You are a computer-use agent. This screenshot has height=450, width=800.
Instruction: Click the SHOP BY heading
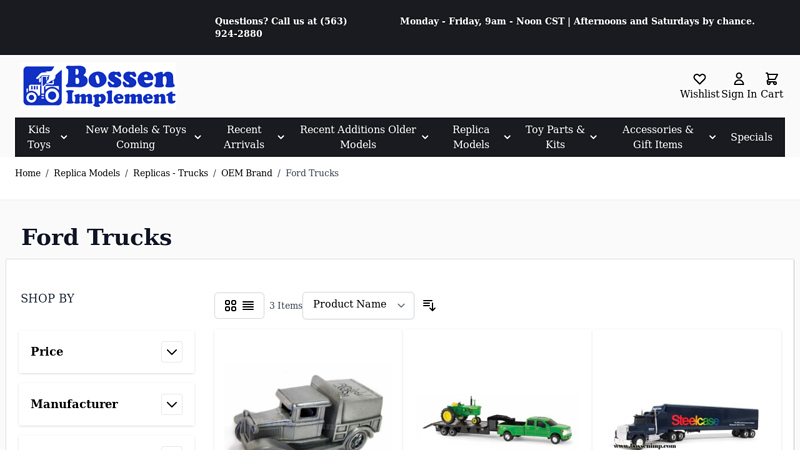47,298
